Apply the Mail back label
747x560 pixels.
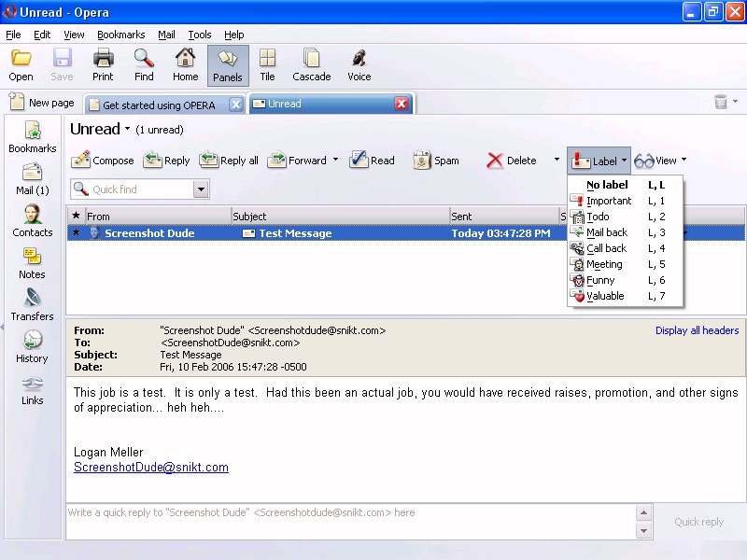tap(625, 232)
